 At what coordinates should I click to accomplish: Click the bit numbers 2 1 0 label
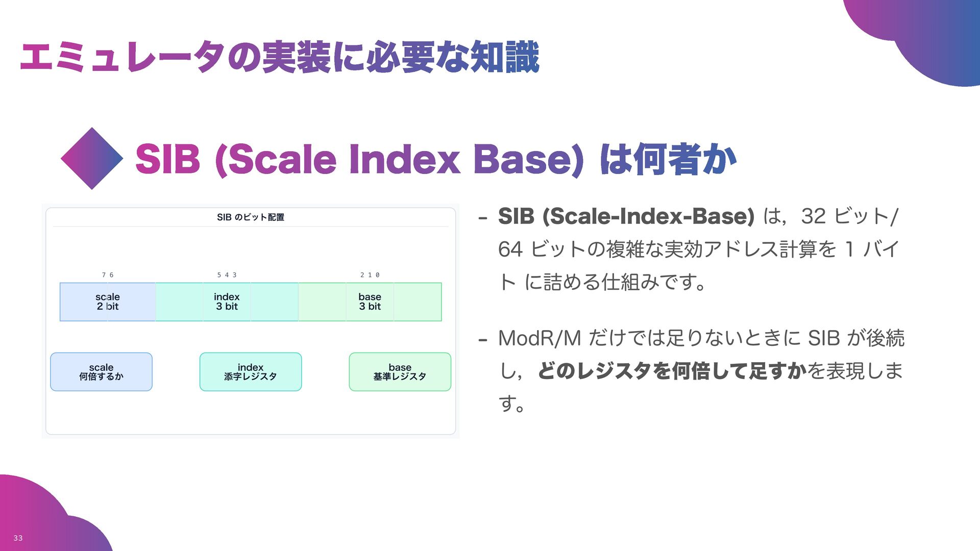[370, 275]
